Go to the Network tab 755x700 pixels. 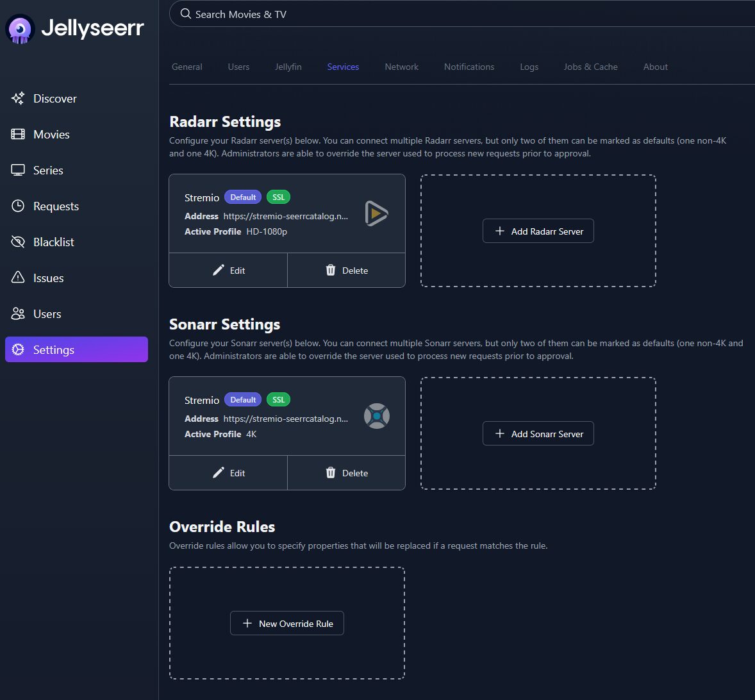(402, 67)
